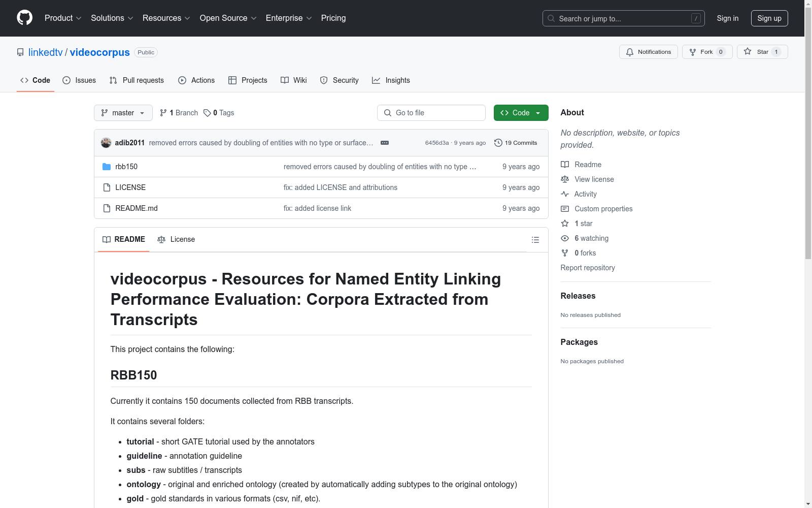Click adib2011's avatar thumbnail
812x508 pixels.
coord(106,143)
